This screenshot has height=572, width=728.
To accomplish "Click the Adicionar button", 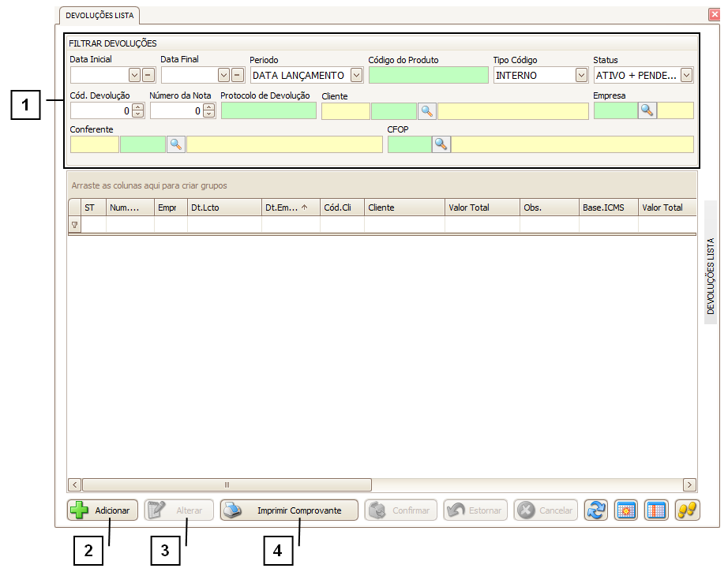I will pyautogui.click(x=103, y=510).
